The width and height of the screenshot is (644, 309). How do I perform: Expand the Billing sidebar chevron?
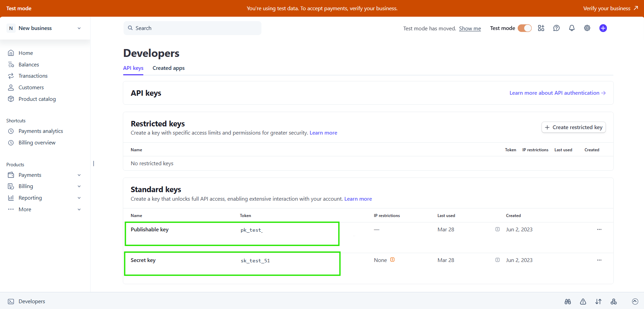tap(79, 186)
